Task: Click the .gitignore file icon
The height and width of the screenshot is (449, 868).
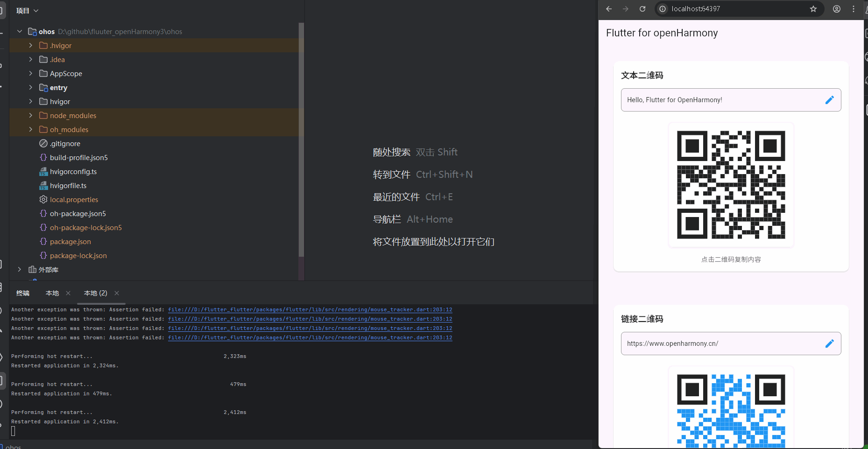Action: [x=43, y=143]
